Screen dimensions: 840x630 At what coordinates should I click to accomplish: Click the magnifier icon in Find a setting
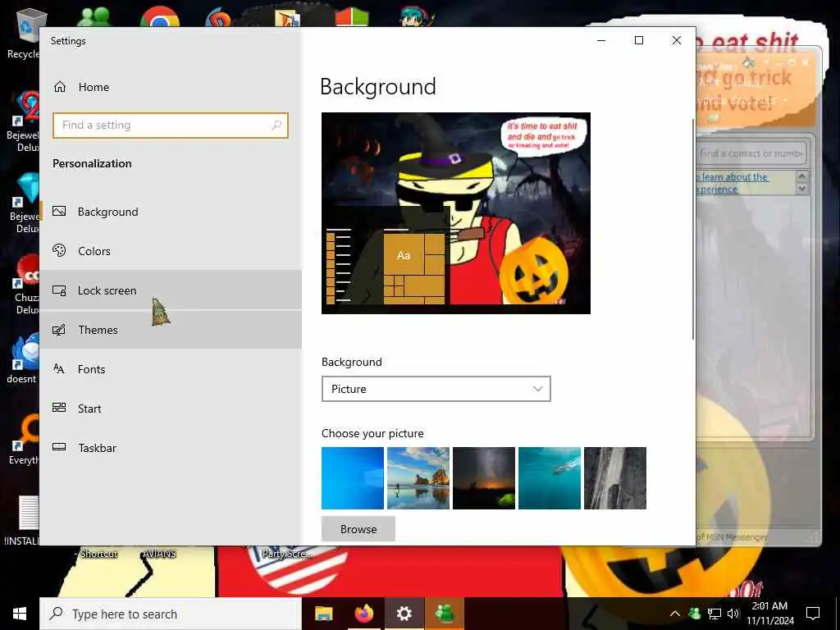tap(276, 126)
